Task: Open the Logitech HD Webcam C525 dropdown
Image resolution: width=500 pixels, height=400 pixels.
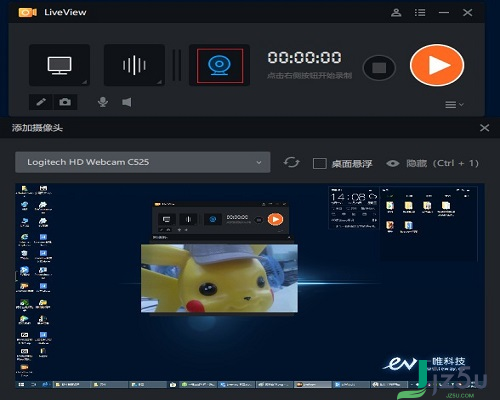Action: pos(143,162)
